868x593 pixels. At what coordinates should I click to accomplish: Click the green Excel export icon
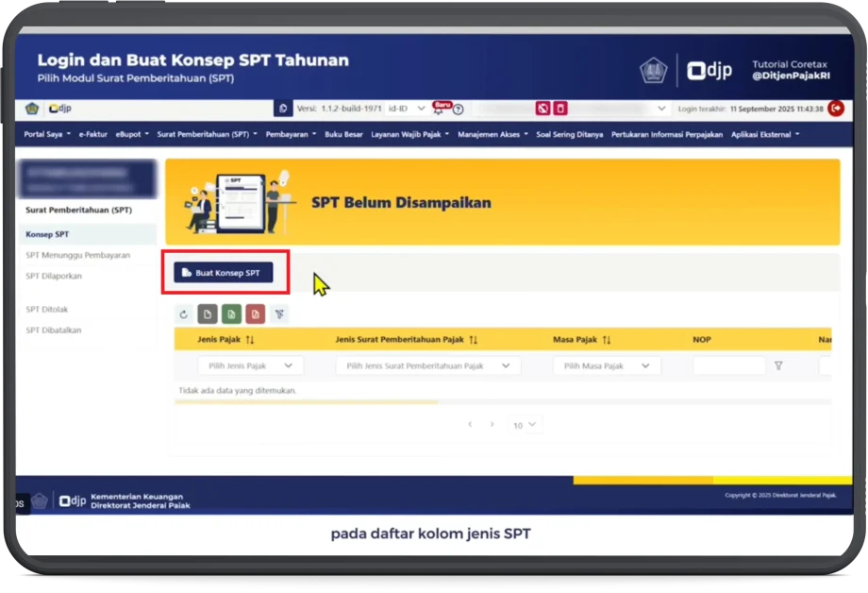pos(231,314)
